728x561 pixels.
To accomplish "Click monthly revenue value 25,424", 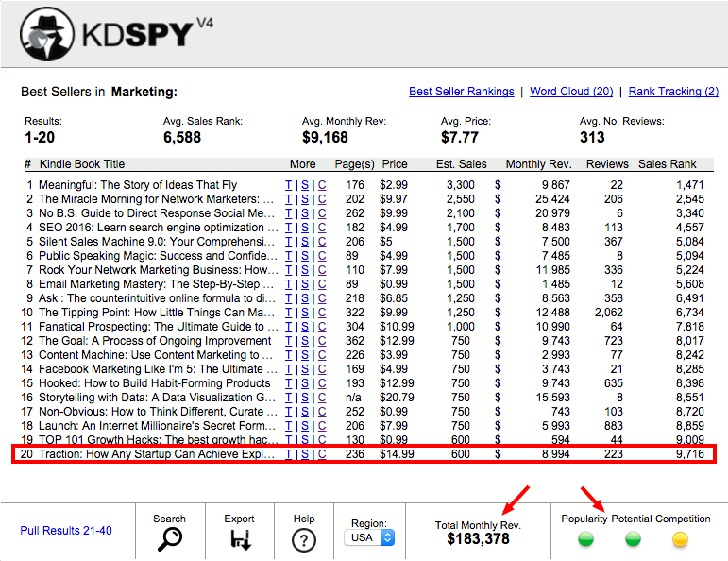I will tap(552, 199).
